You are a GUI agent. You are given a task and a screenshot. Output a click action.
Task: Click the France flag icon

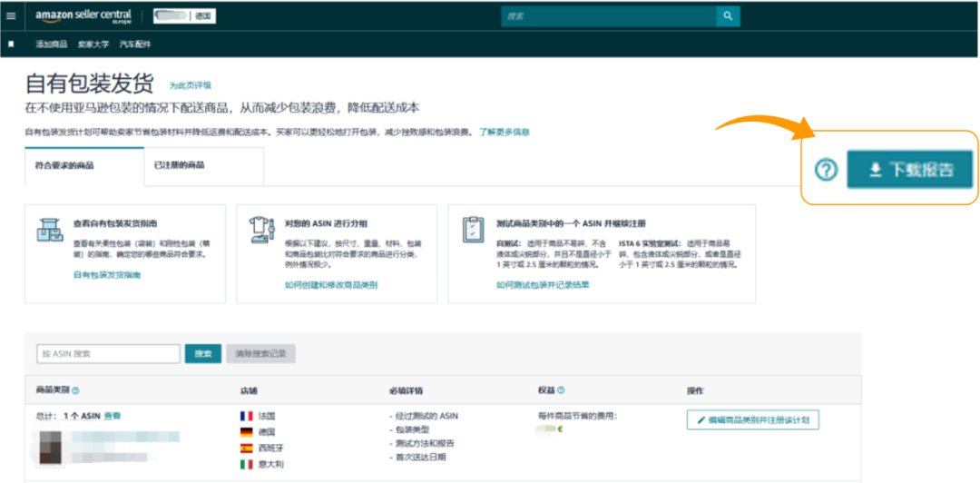coord(247,416)
